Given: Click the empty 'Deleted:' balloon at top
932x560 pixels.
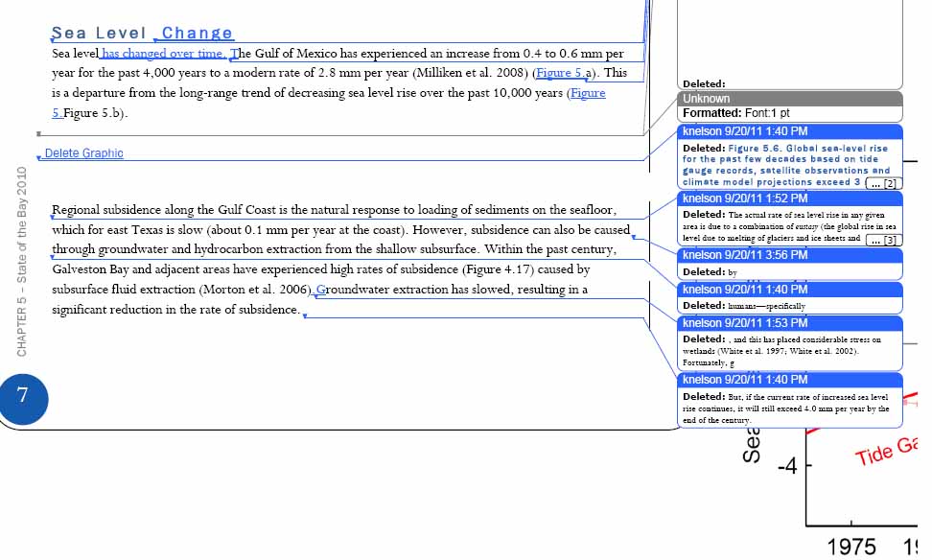Looking at the screenshot, I should click(789, 44).
